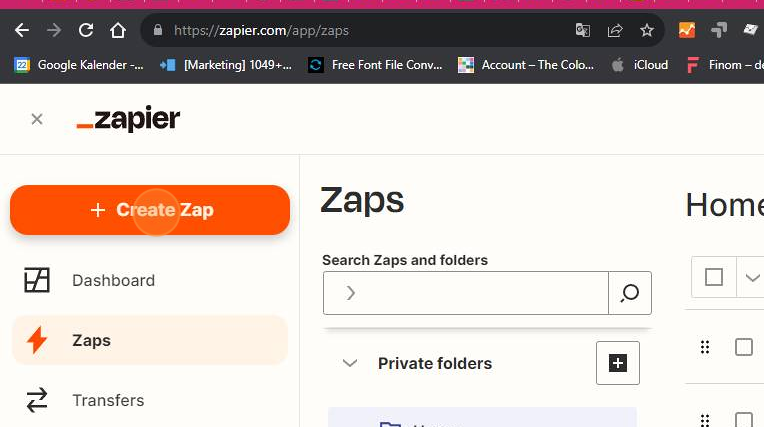This screenshot has width=764, height=427.
Task: Close the sidebar with the X icon
Action: tap(37, 119)
